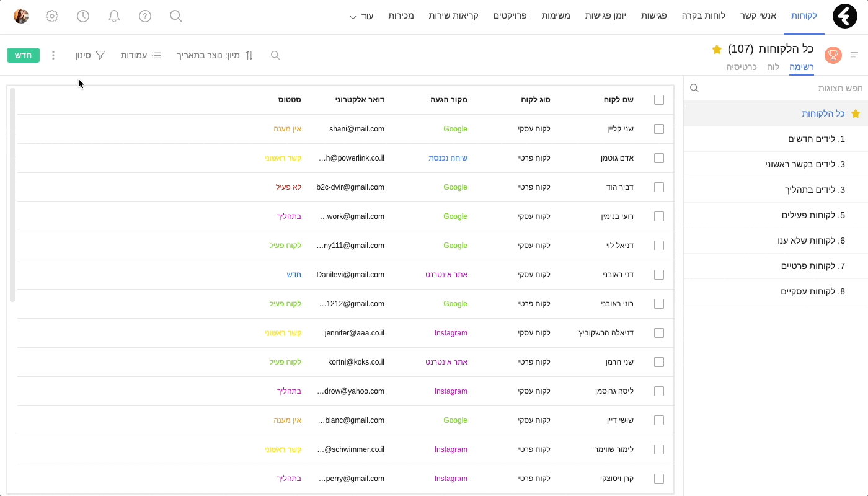Open customer דניאלה הרשקוביץ' name
Viewport: 868px width, 496px height.
tap(605, 333)
